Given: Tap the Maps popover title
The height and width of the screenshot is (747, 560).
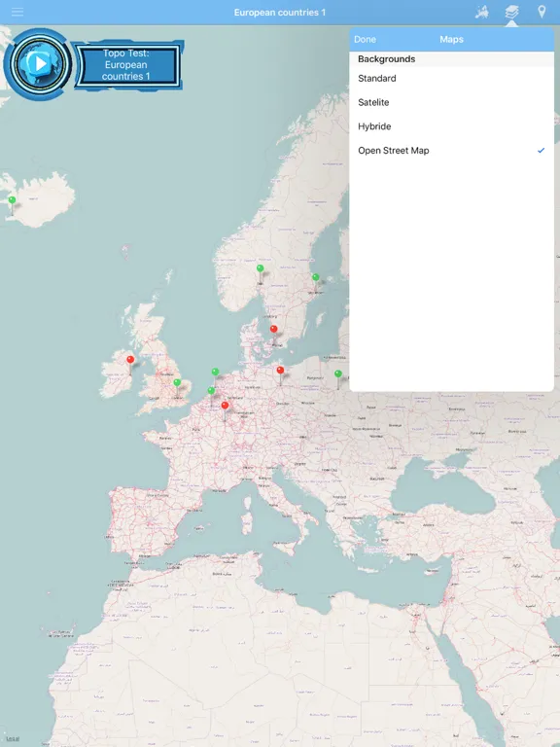Looking at the screenshot, I should [x=451, y=40].
